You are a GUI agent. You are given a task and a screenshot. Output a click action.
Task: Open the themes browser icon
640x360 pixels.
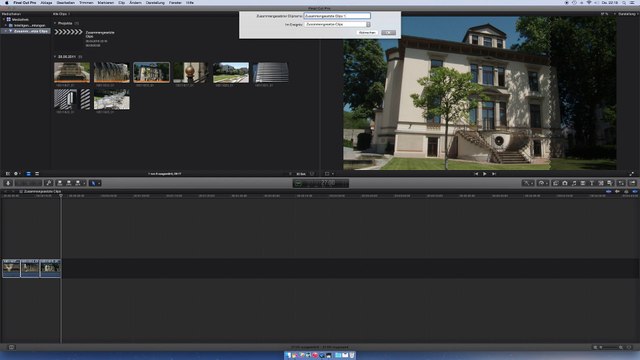click(610, 183)
